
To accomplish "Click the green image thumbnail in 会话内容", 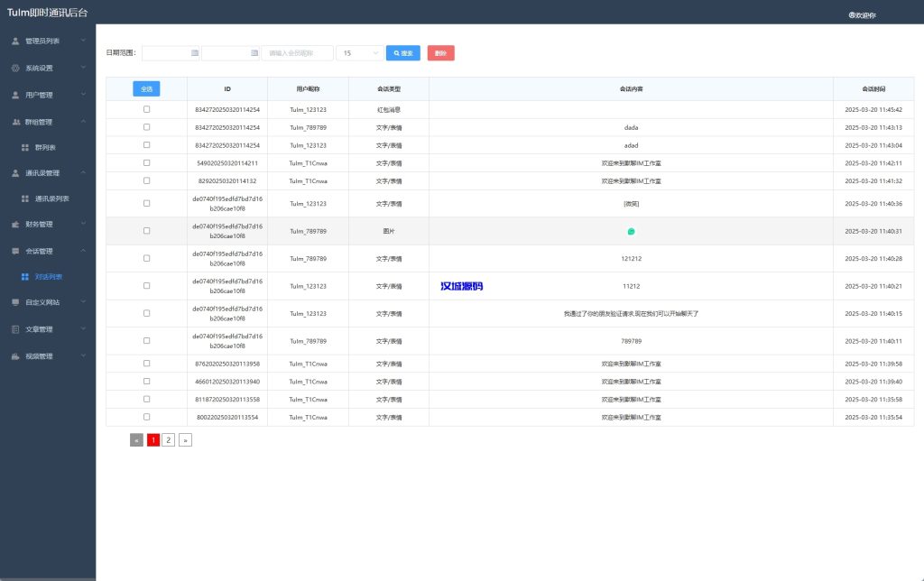I will (x=631, y=231).
